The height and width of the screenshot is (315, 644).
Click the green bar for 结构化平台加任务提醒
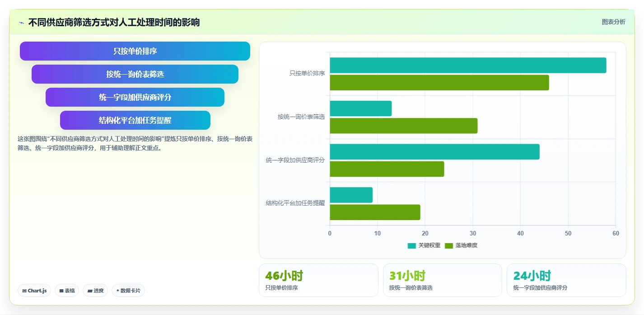tap(375, 212)
